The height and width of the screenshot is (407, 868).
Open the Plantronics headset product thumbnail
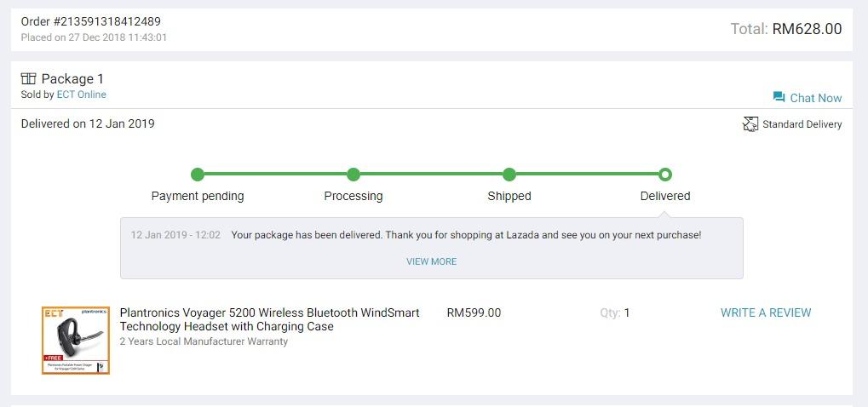pyautogui.click(x=76, y=341)
